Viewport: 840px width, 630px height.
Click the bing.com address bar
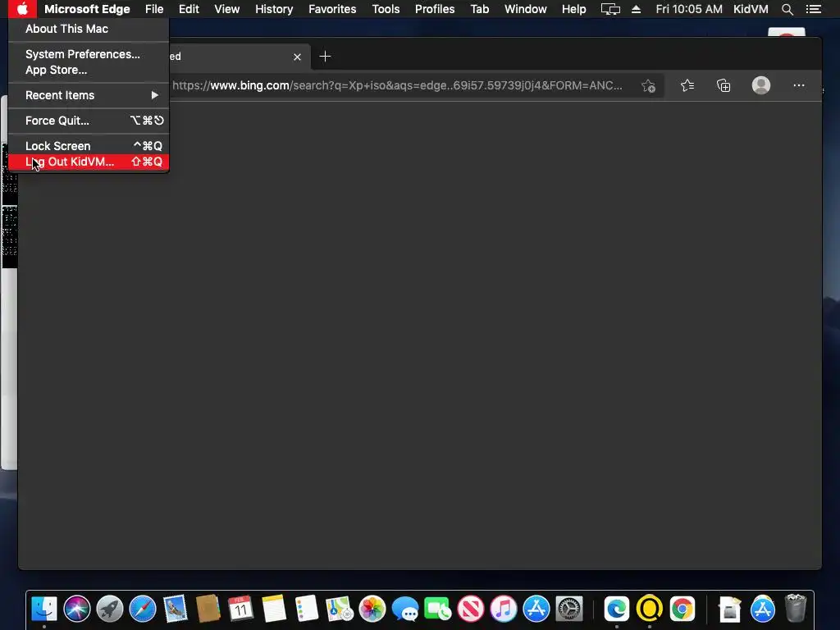pos(397,85)
